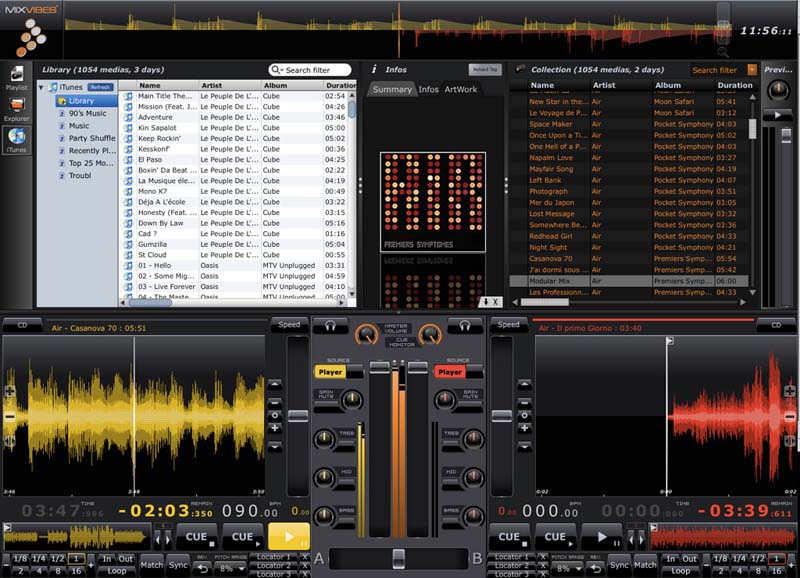The image size is (800, 578).
Task: Toggle Loop on deck A
Action: tap(116, 570)
